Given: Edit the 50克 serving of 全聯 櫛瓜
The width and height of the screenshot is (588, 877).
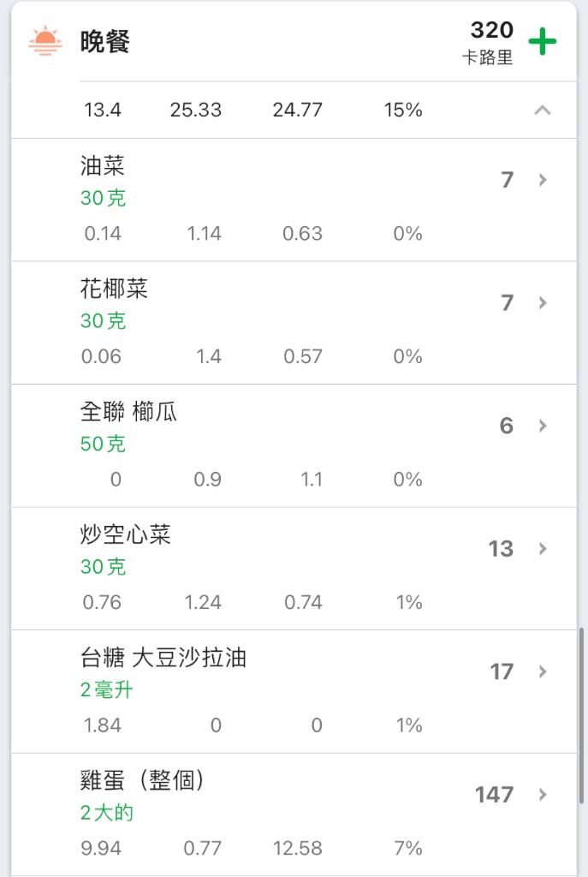Looking at the screenshot, I should click(x=103, y=444).
